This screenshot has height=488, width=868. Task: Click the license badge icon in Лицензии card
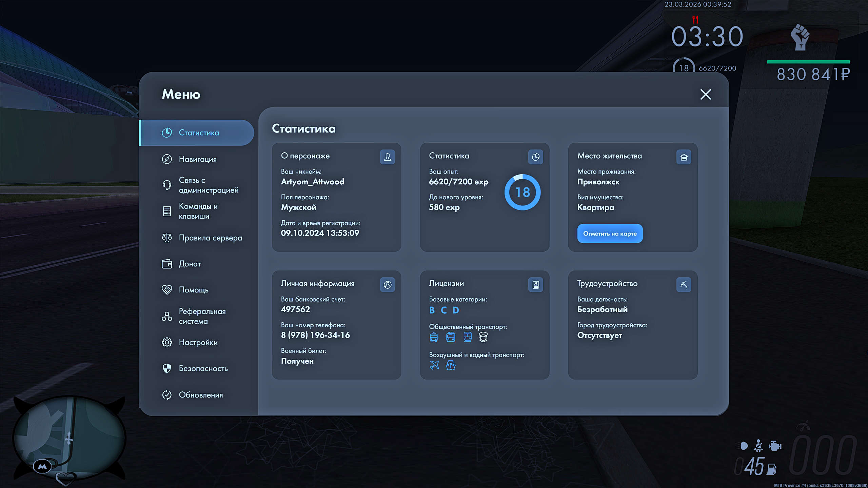click(x=535, y=285)
